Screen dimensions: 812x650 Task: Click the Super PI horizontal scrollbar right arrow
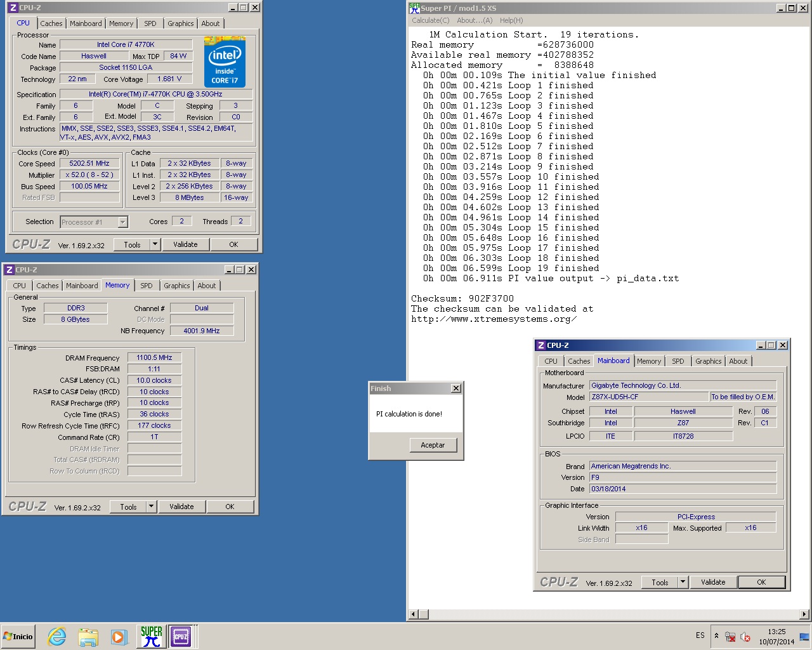click(x=804, y=614)
